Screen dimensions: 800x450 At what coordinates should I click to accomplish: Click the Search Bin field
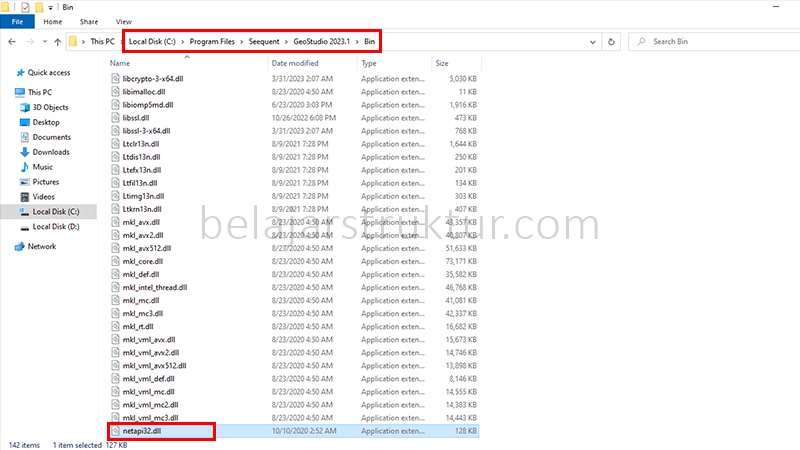tap(714, 41)
